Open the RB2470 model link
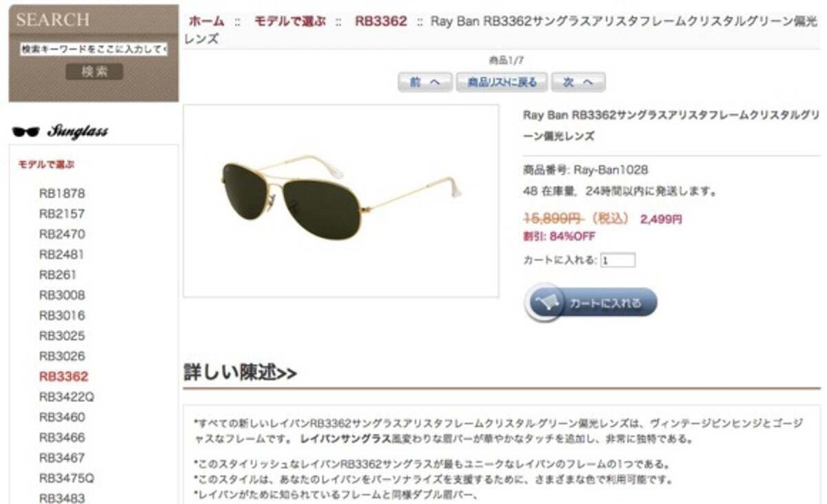The image size is (827, 504). pos(62,234)
